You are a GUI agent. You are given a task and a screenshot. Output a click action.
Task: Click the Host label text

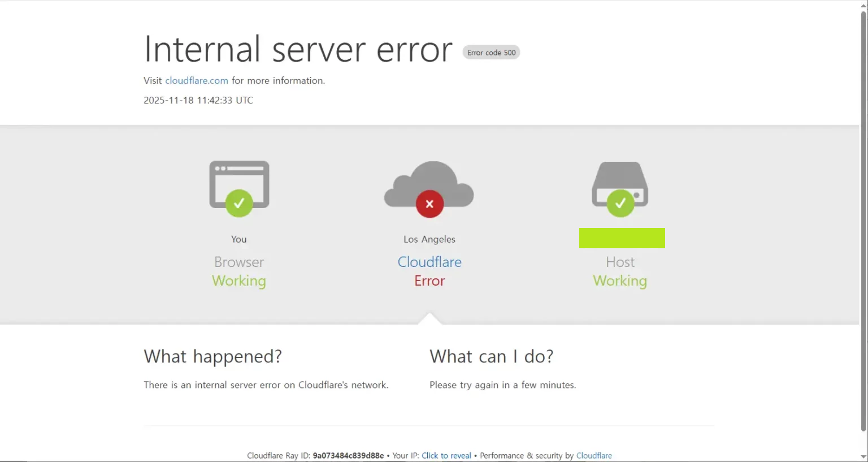[620, 262]
